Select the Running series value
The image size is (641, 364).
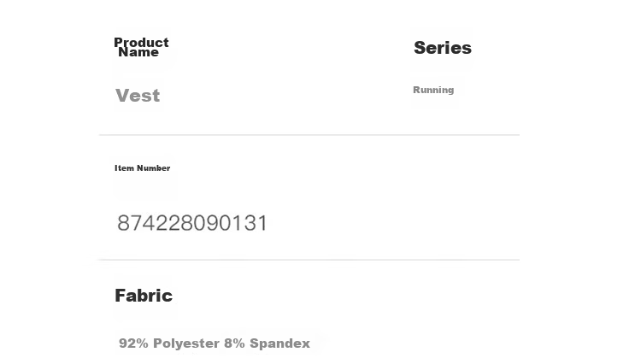[x=433, y=90]
